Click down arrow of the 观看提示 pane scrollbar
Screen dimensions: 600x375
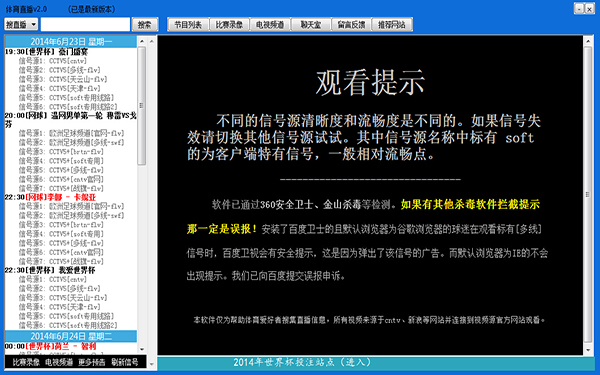click(x=588, y=351)
